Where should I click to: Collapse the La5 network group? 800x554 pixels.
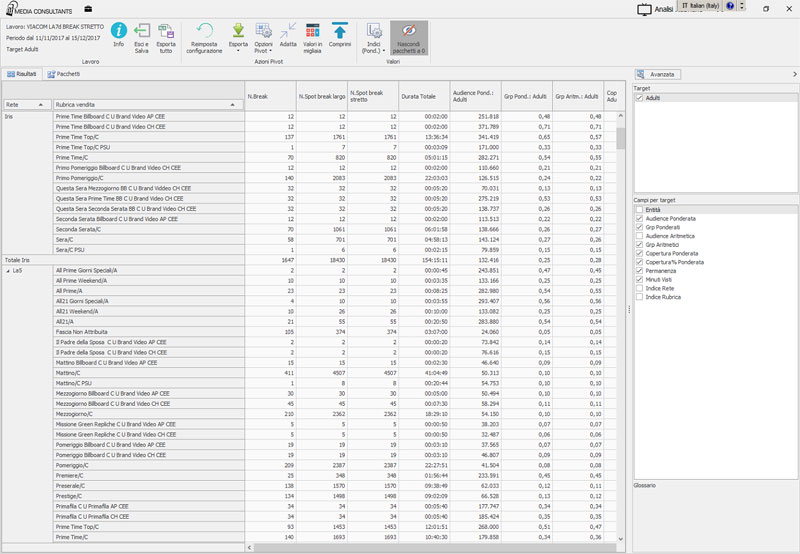coord(8,270)
